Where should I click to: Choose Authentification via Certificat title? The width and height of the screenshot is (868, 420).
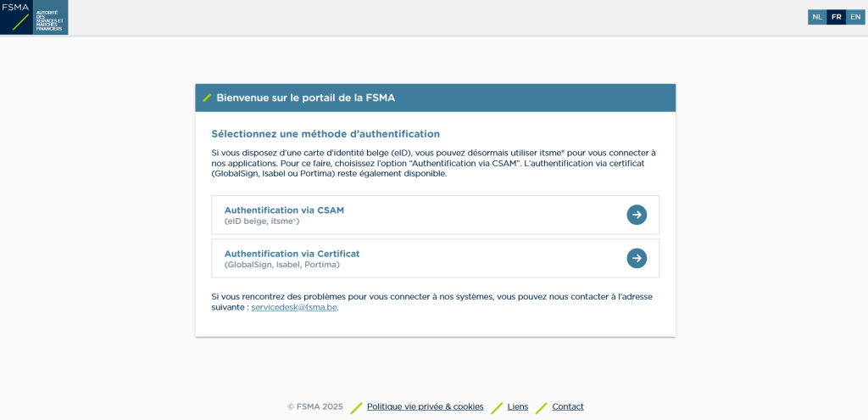point(292,254)
